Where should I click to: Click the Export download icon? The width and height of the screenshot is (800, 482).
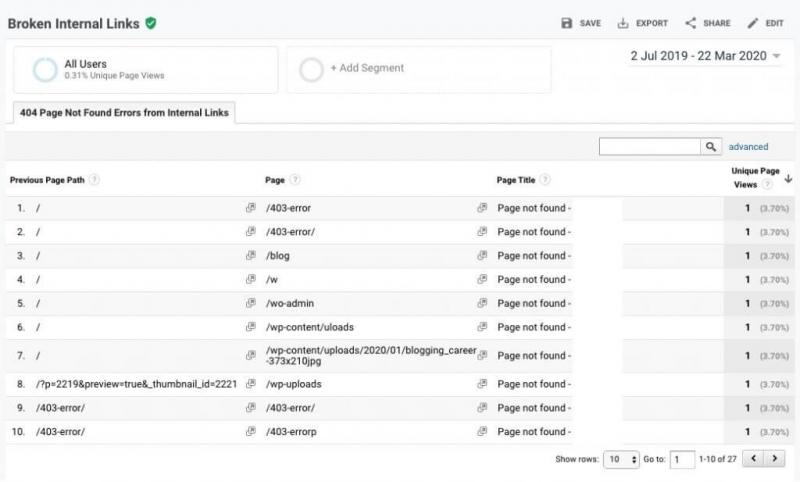pos(623,23)
